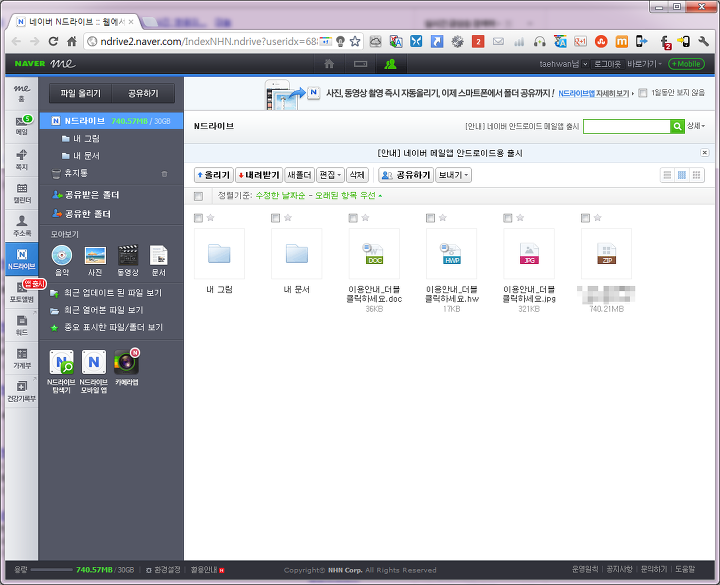The width and height of the screenshot is (720, 585).
Task: Click the search input field
Action: 626,127
